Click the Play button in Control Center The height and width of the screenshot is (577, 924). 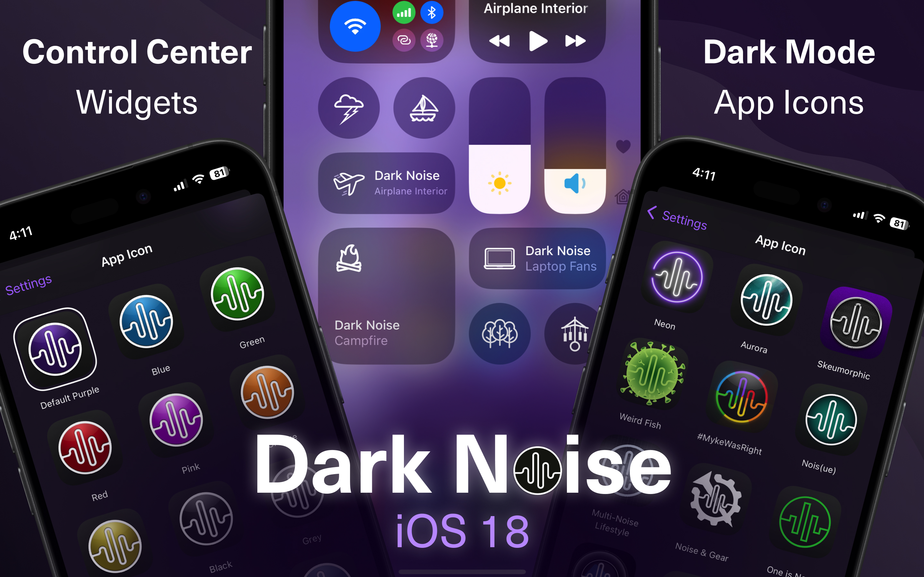click(x=537, y=43)
